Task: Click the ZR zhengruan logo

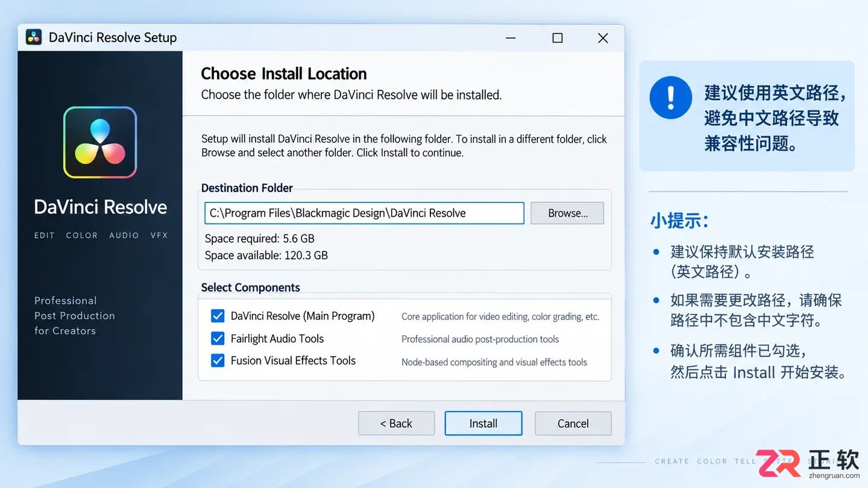Action: click(808, 463)
